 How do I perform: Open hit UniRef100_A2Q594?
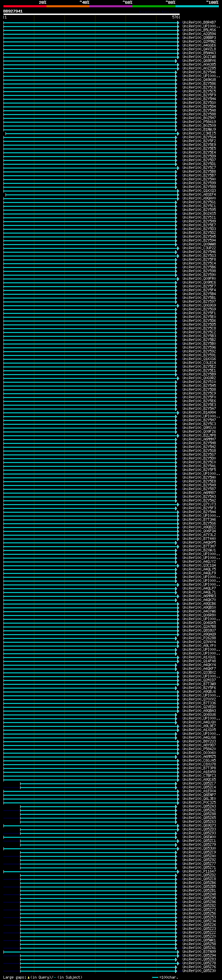tap(199, 34)
